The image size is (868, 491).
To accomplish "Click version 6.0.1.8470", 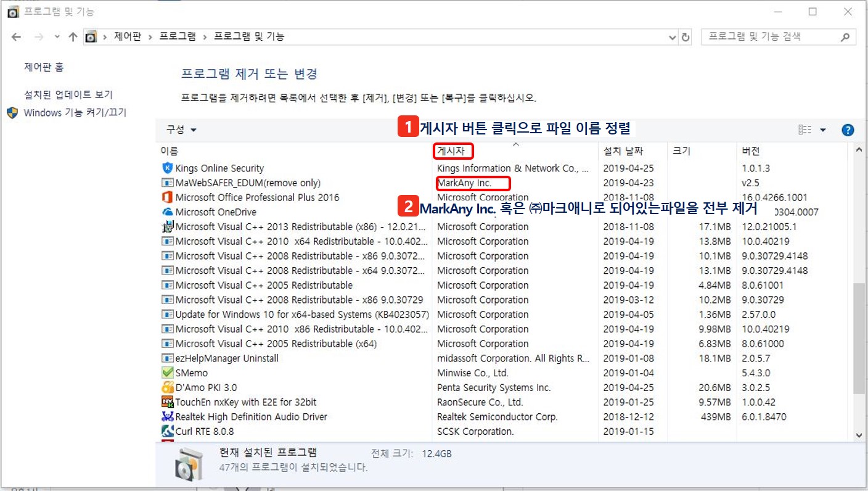I will pos(766,417).
